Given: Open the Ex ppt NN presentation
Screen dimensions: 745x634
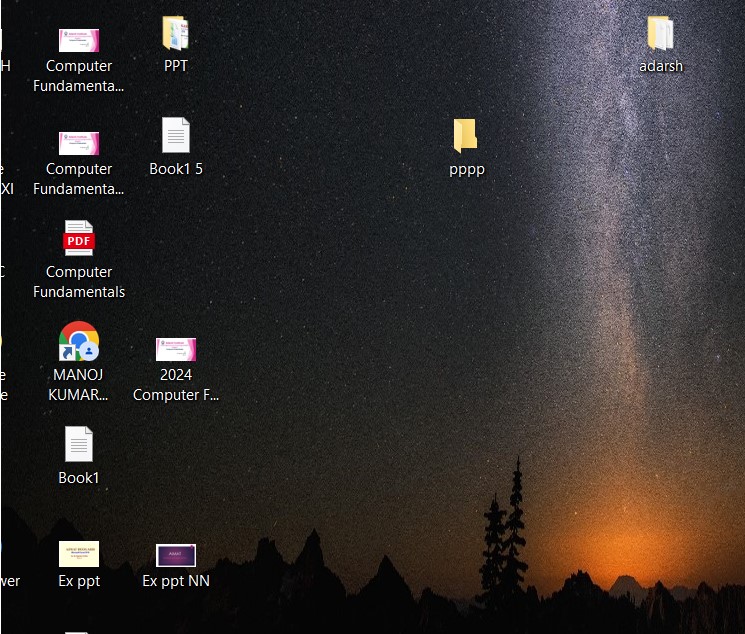Looking at the screenshot, I should coord(176,555).
